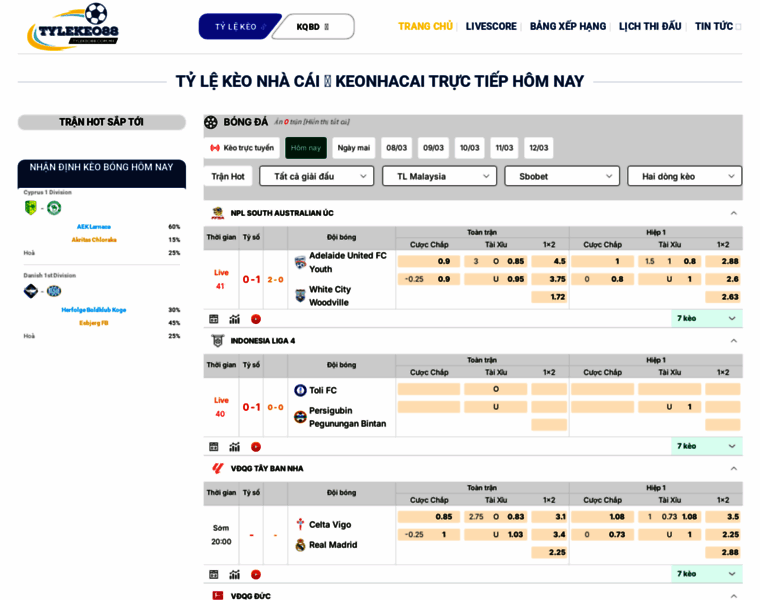This screenshot has width=760, height=600.
Task: Collapse the NPL South Australian Úc section
Action: point(734,213)
